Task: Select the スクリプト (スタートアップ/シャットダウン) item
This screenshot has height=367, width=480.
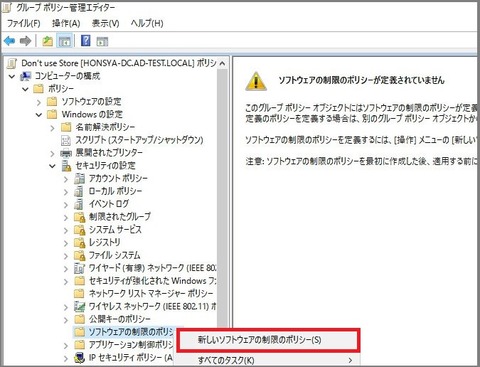Action: point(139,140)
